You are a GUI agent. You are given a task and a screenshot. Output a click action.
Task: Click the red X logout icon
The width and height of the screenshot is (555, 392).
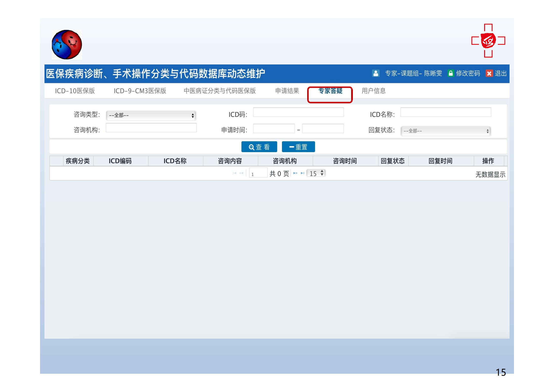(489, 73)
